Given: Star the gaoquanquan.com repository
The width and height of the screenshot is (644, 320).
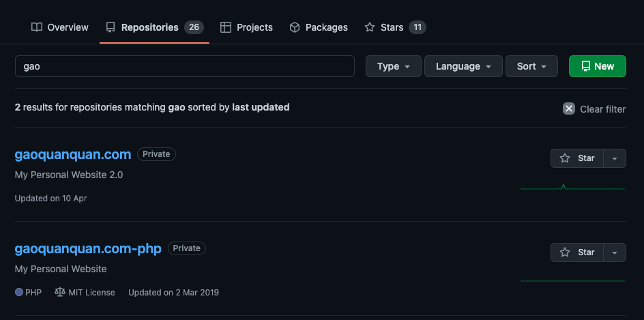Looking at the screenshot, I should (577, 158).
